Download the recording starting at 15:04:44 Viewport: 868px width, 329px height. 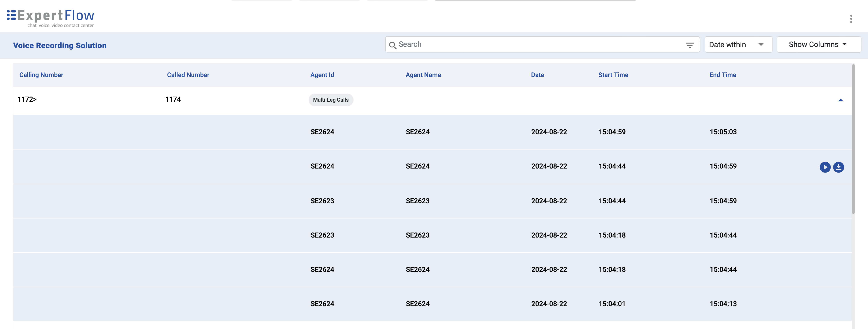pos(839,167)
